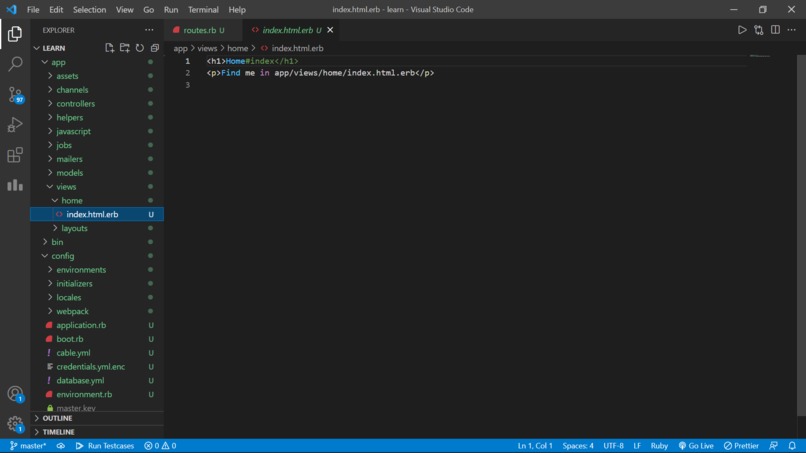
Task: Open Explorer views and more actions ellipsis
Action: pyautogui.click(x=149, y=30)
